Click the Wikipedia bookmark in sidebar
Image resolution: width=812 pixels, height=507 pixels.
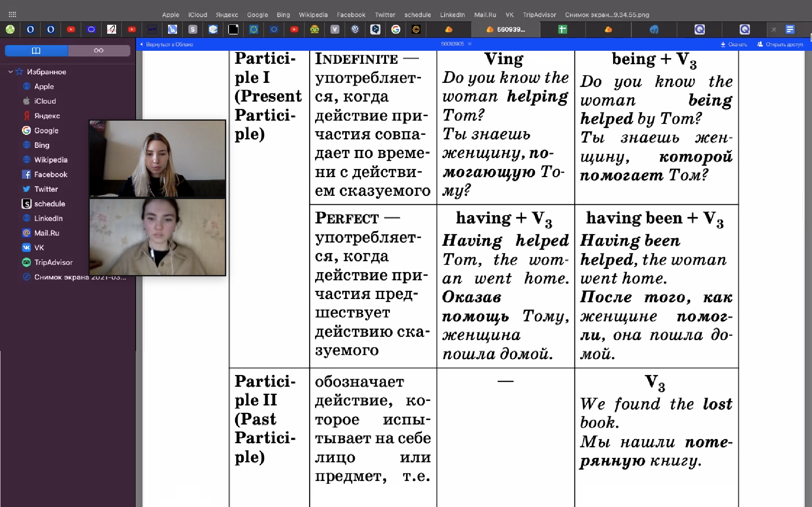pos(51,160)
